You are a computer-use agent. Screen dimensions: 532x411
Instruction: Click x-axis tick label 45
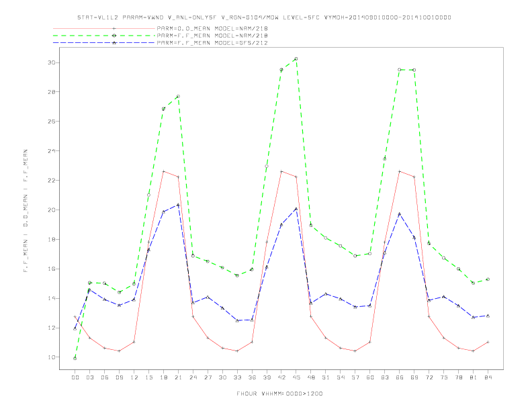click(296, 377)
